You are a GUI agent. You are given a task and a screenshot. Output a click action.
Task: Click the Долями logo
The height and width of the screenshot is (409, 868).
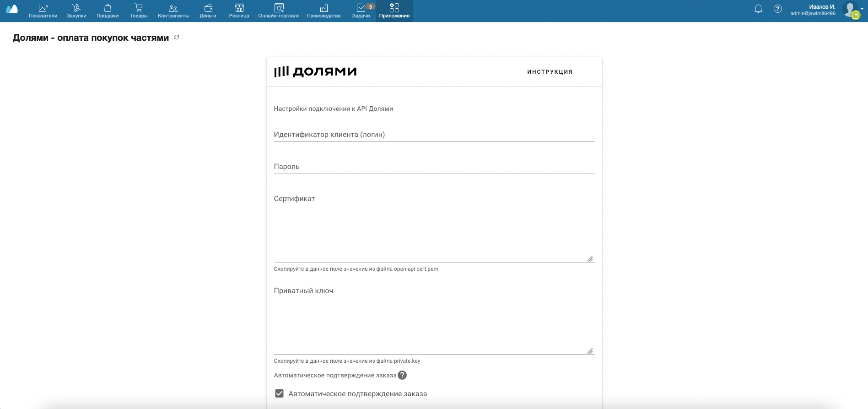pos(315,71)
